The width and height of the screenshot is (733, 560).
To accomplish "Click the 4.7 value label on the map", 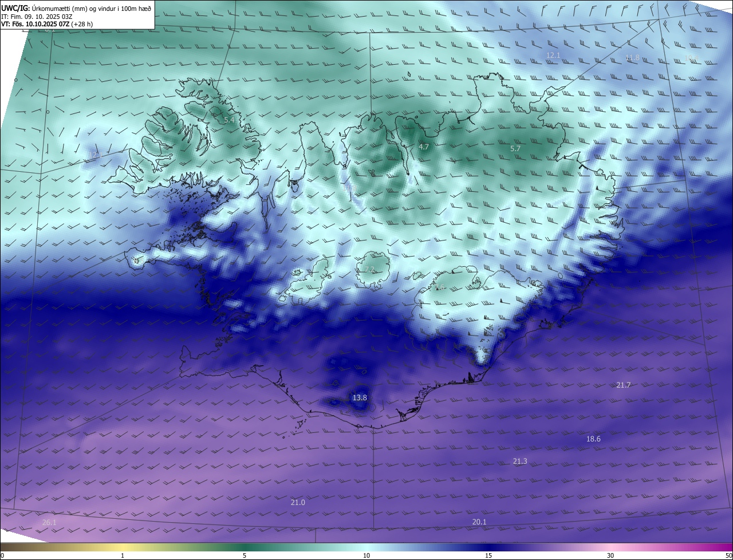I will (424, 147).
